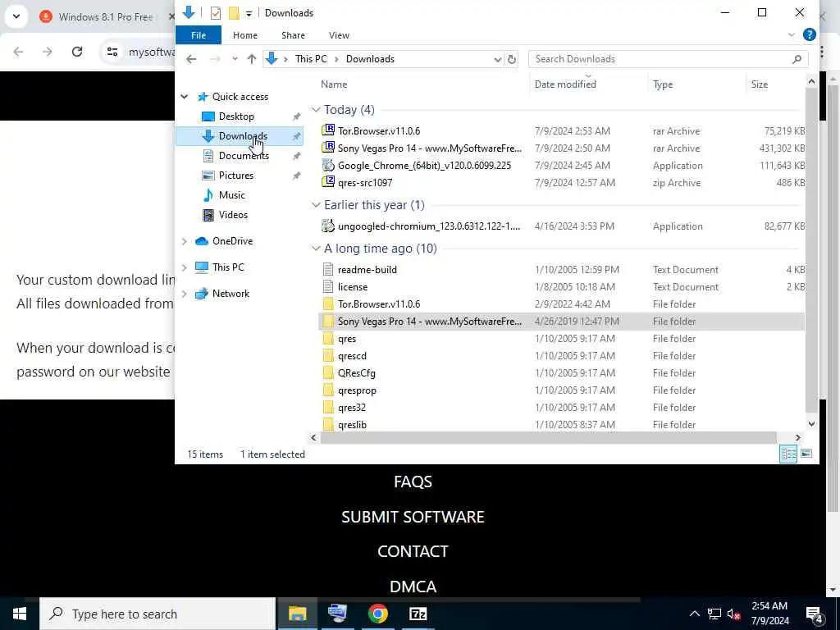Click This PC in the address bar
Image resolution: width=840 pixels, height=630 pixels.
[x=311, y=59]
